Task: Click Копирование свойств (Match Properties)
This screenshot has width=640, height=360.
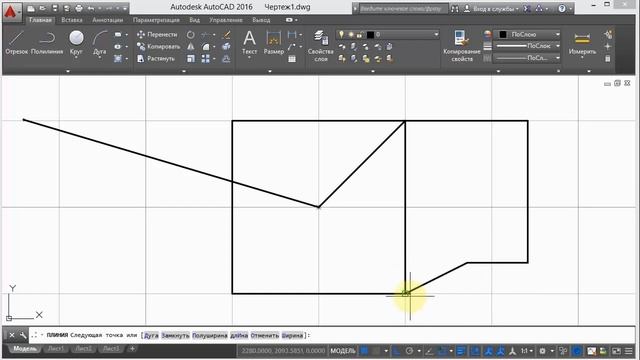Action: (x=462, y=46)
